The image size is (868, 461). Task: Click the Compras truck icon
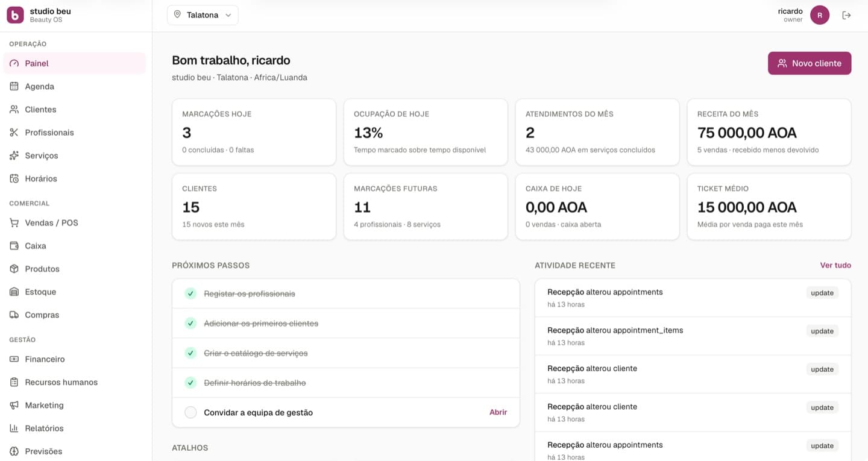tap(14, 315)
